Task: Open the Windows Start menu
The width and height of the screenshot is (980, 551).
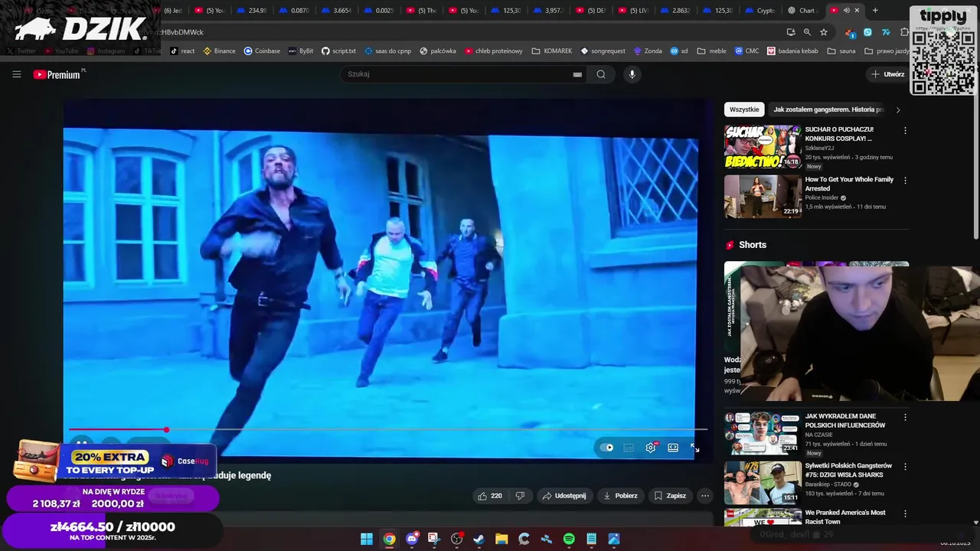Action: coord(367,539)
